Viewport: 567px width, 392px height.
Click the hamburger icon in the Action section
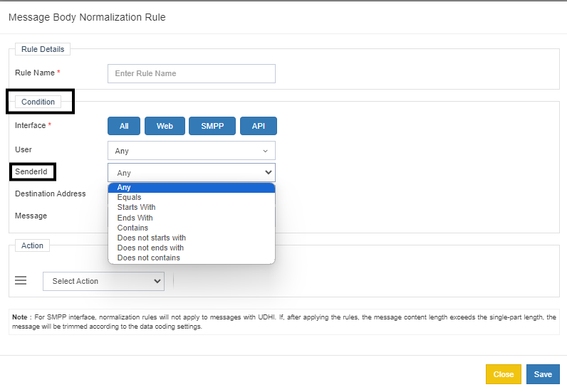(x=21, y=281)
